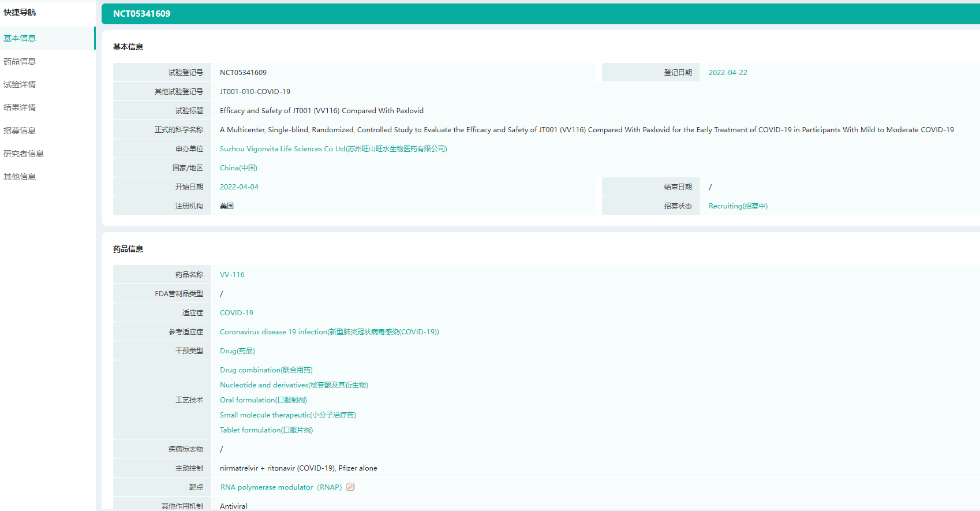Open Drug combination(联合用药) technology link
Viewport: 980px width, 511px height.
coord(266,370)
